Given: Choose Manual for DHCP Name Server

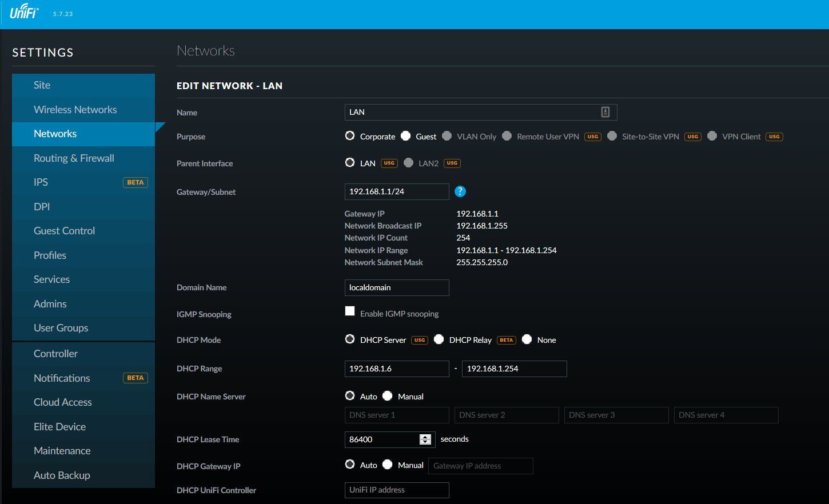Looking at the screenshot, I should point(388,396).
